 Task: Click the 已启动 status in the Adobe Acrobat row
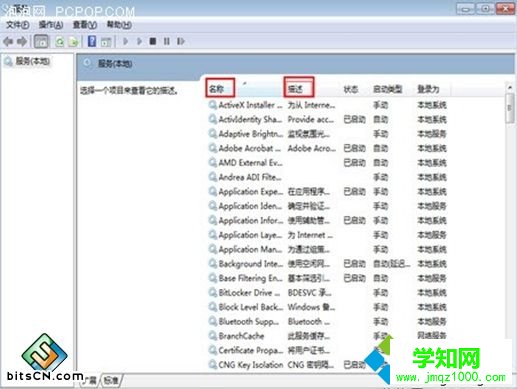(354, 148)
